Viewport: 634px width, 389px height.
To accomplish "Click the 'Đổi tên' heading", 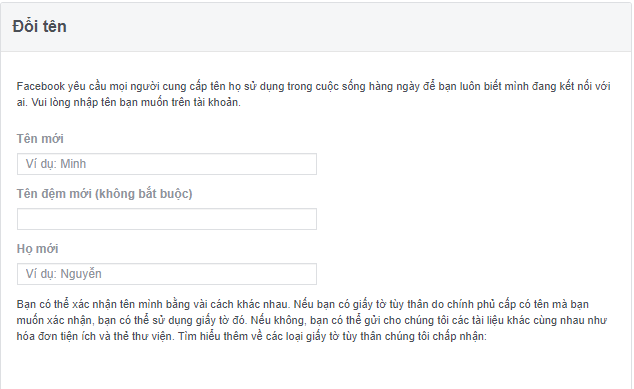I will coord(40,27).
